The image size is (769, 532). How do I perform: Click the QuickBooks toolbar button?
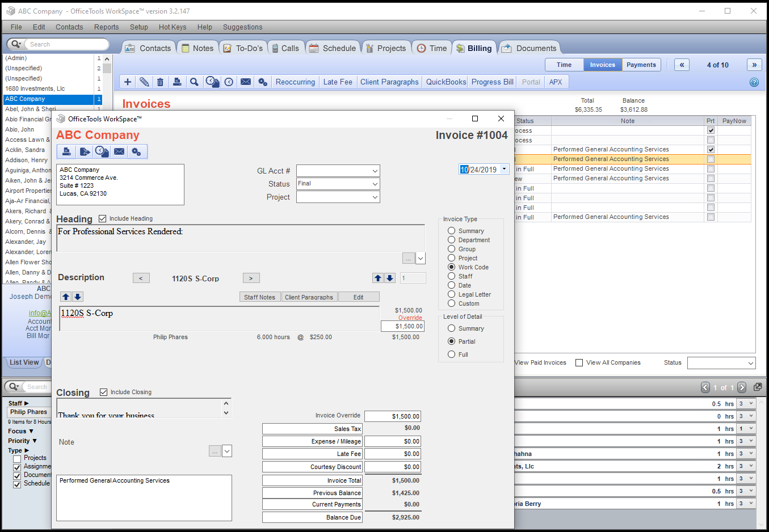point(446,82)
